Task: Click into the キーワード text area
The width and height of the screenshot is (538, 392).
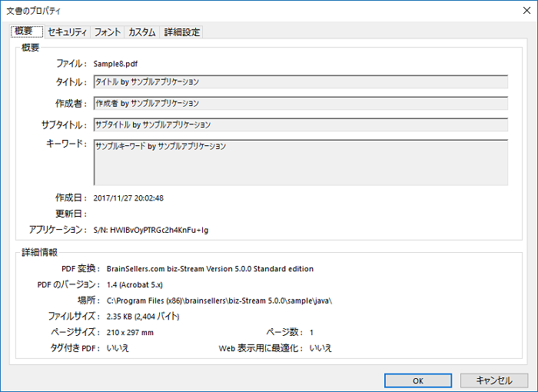Action: coord(301,162)
